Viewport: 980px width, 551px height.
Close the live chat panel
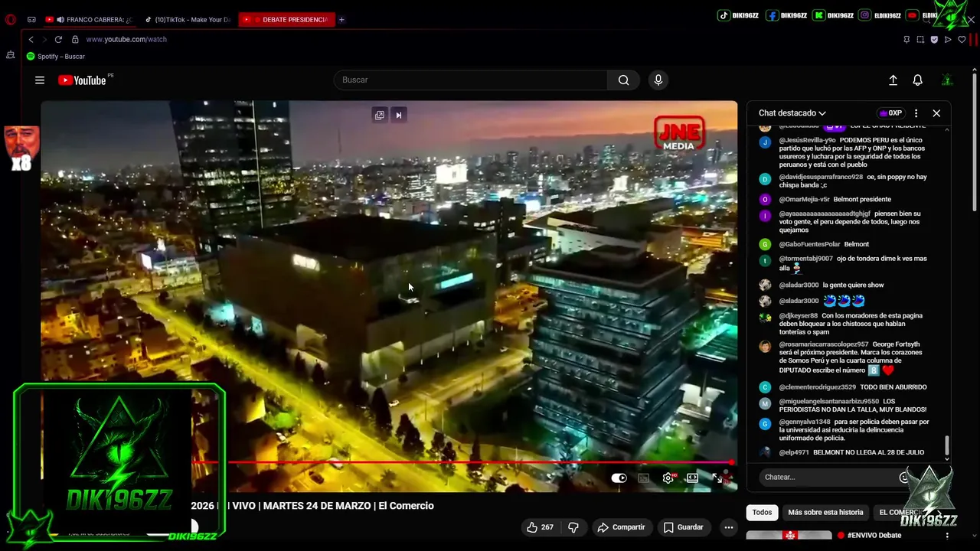[936, 113]
